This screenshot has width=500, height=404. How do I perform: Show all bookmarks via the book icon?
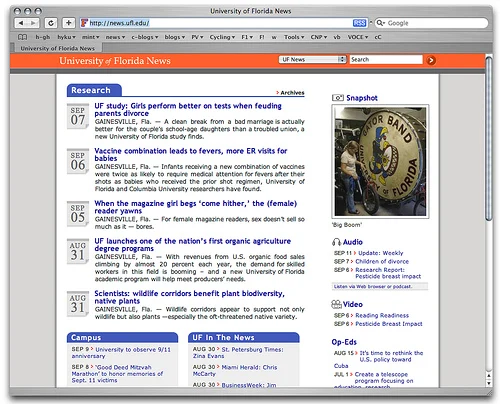22,37
